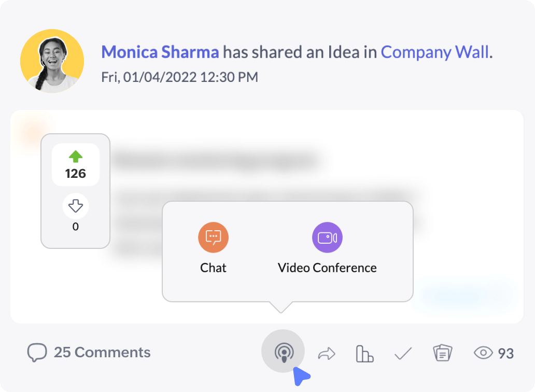Click the 93 views count
Screen dimensions: 535x392
506,354
